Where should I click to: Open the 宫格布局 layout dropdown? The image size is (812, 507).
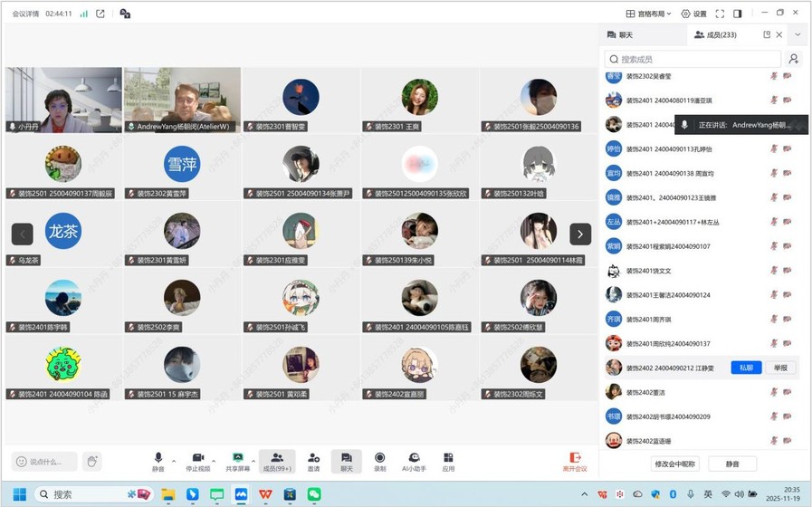(649, 14)
